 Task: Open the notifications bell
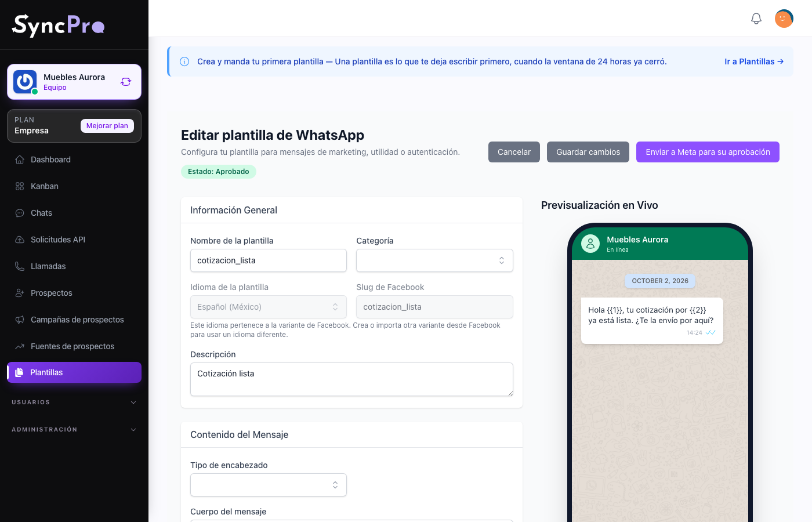click(756, 19)
